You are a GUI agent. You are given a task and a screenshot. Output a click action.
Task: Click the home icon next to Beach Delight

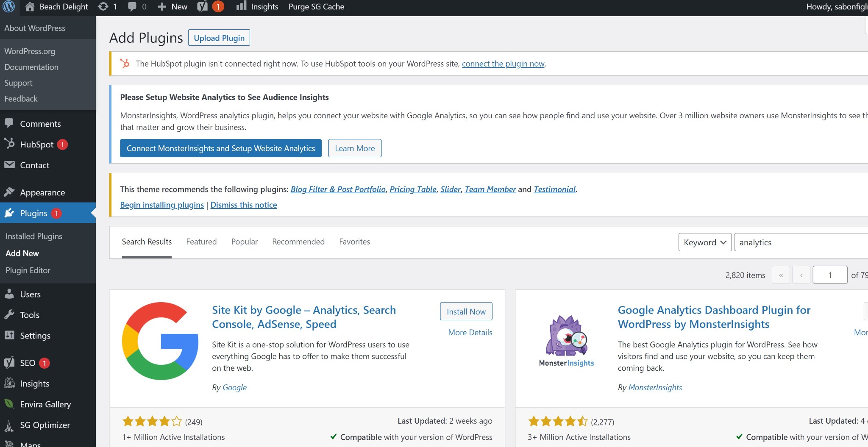pos(30,6)
